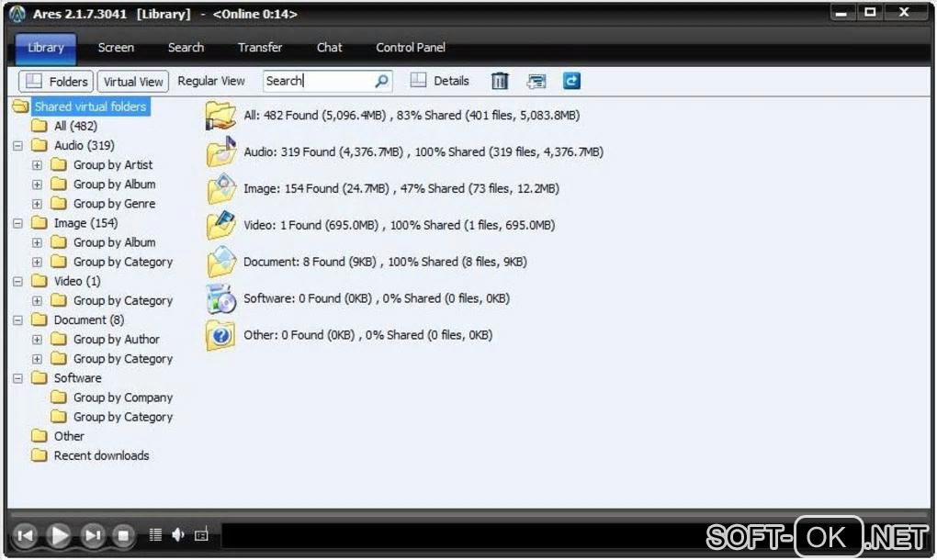Open the Transfer tab
This screenshot has height=560, width=937.
tap(260, 48)
